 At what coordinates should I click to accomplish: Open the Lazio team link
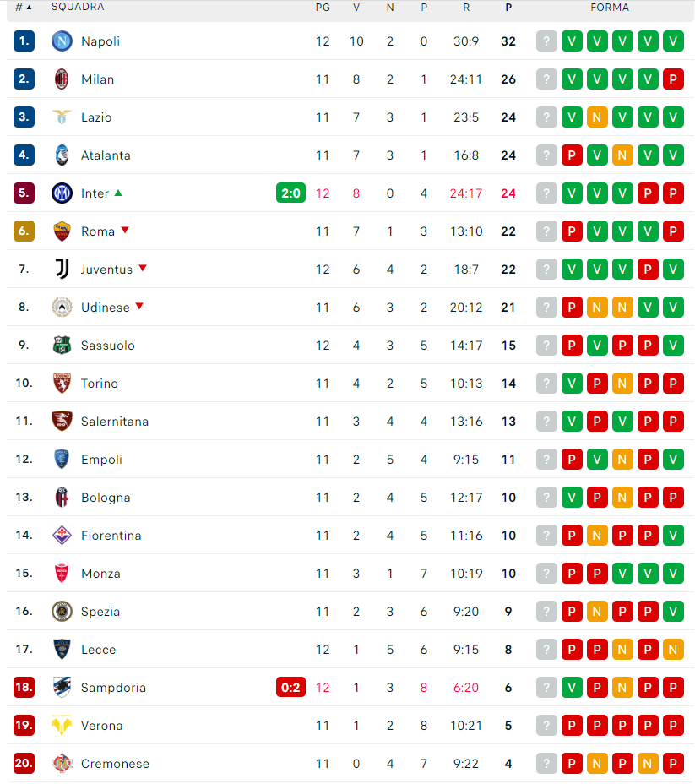coord(96,117)
